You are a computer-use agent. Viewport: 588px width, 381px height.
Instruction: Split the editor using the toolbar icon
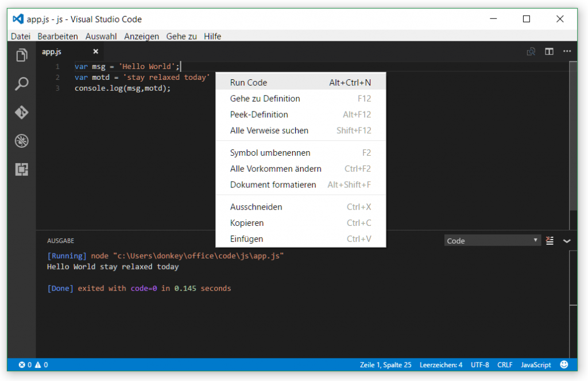(549, 51)
